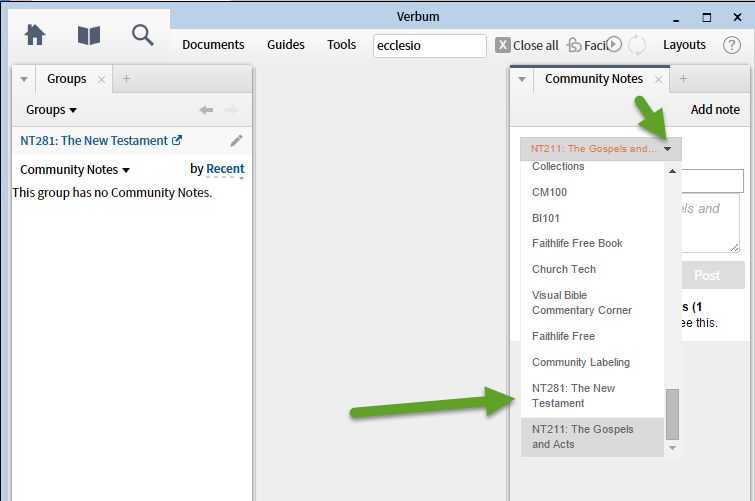Screen dimensions: 755x501
Task: Add new tab beside Community Notes
Action: tap(683, 79)
